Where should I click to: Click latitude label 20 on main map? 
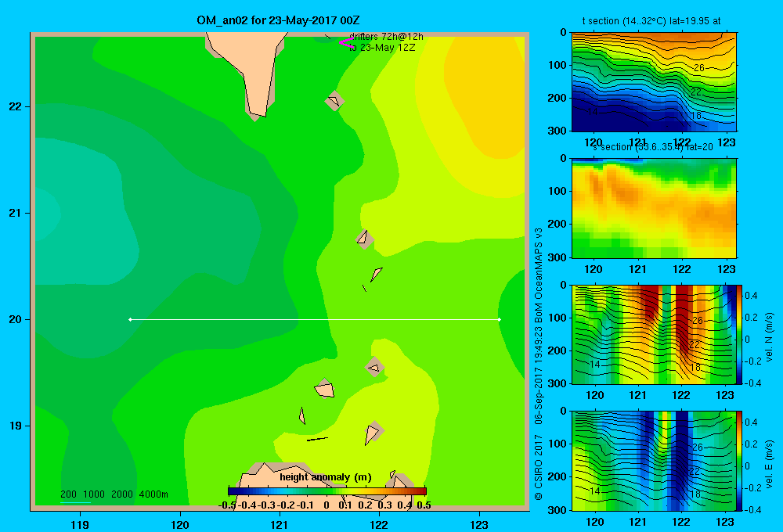(16, 319)
